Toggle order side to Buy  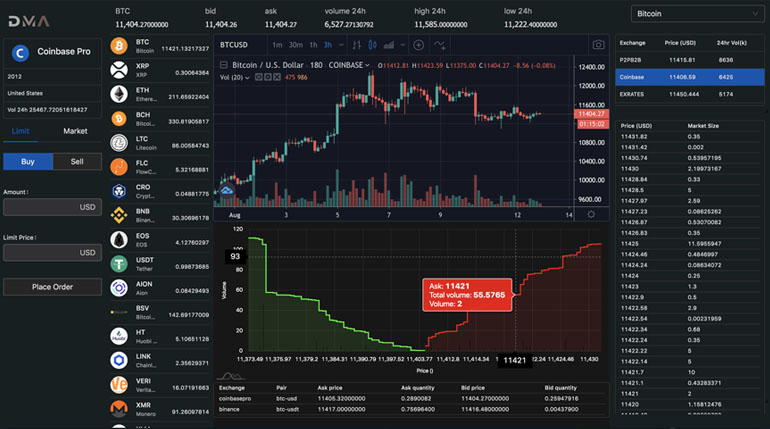(x=28, y=162)
